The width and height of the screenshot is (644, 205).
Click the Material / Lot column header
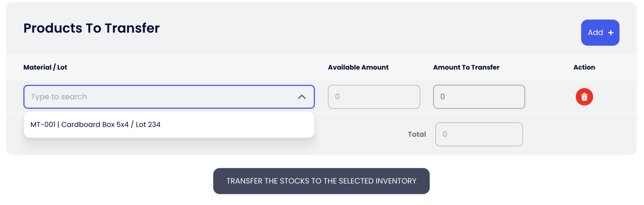45,67
